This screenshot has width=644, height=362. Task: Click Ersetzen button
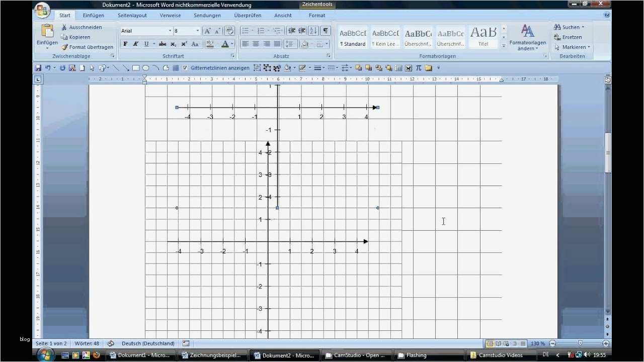tap(568, 37)
